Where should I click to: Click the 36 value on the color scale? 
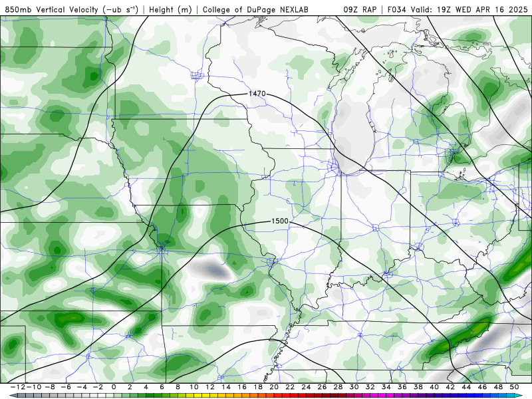[402, 387]
